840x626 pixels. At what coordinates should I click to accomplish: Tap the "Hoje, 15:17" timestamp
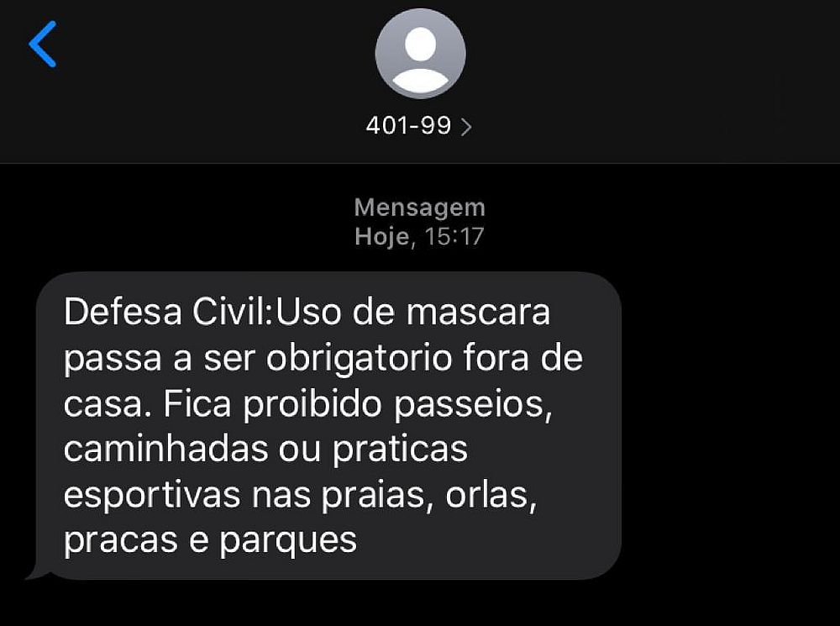[419, 236]
